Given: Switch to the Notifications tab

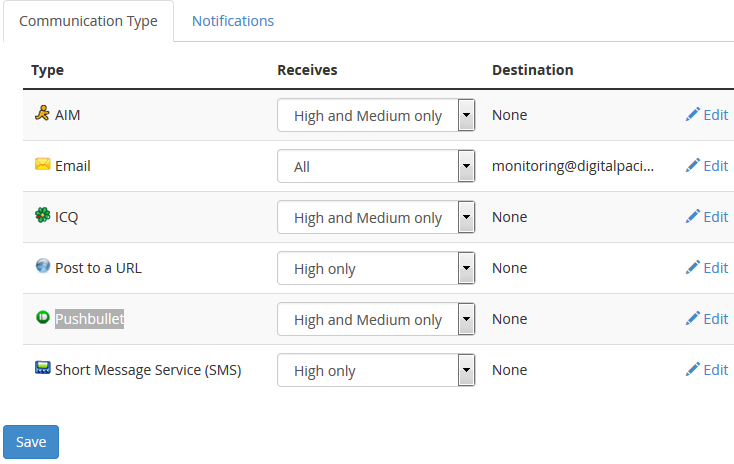Looking at the screenshot, I should click(x=233, y=21).
